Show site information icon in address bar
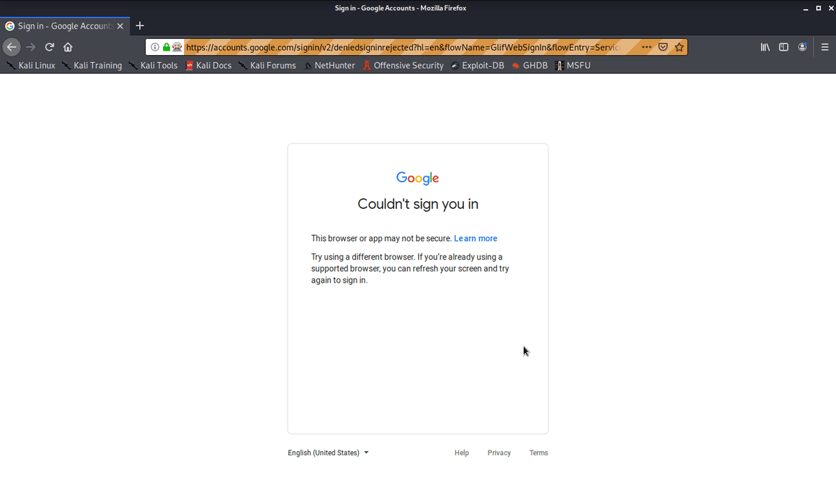 [x=155, y=47]
